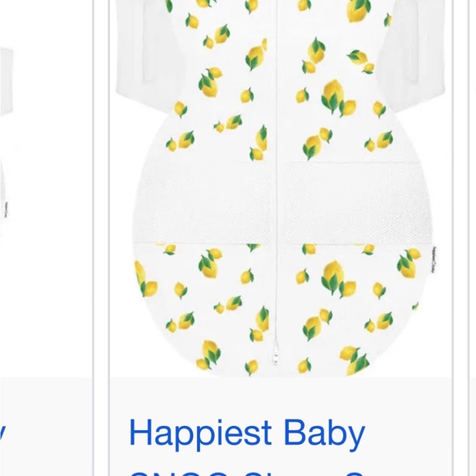Open the lemon-print sleep sack product image
The height and width of the screenshot is (476, 476).
coord(281,188)
